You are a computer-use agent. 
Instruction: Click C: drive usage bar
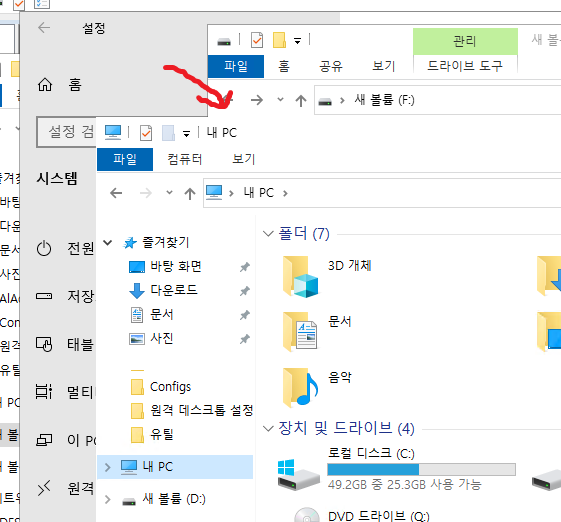pyautogui.click(x=421, y=469)
